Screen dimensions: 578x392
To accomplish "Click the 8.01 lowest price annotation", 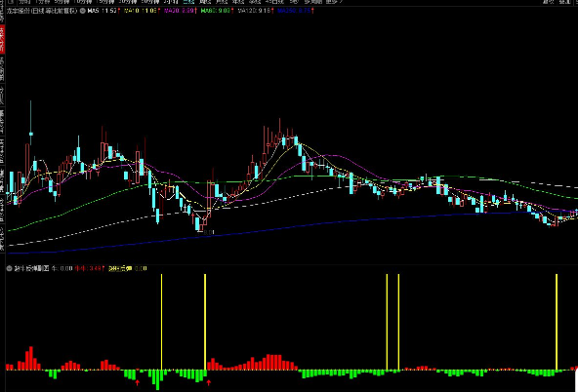I will (x=209, y=232).
